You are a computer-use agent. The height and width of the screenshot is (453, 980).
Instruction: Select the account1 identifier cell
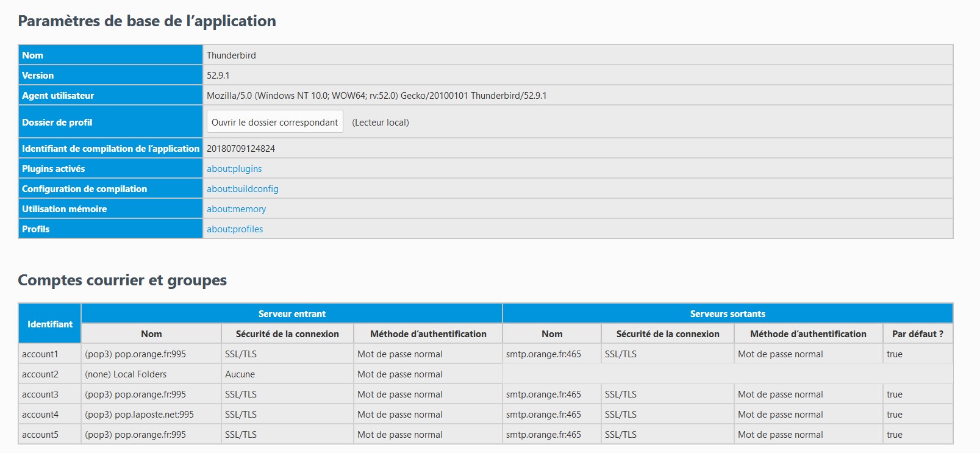(40, 354)
